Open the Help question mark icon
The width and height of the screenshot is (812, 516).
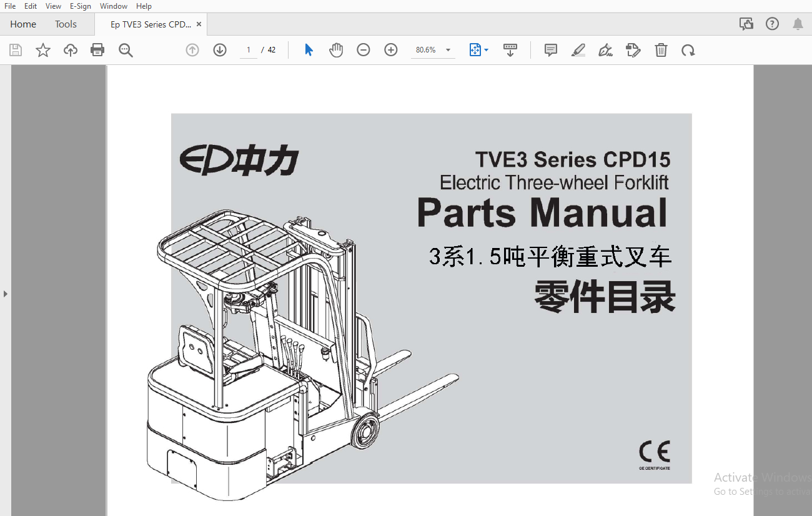point(773,24)
